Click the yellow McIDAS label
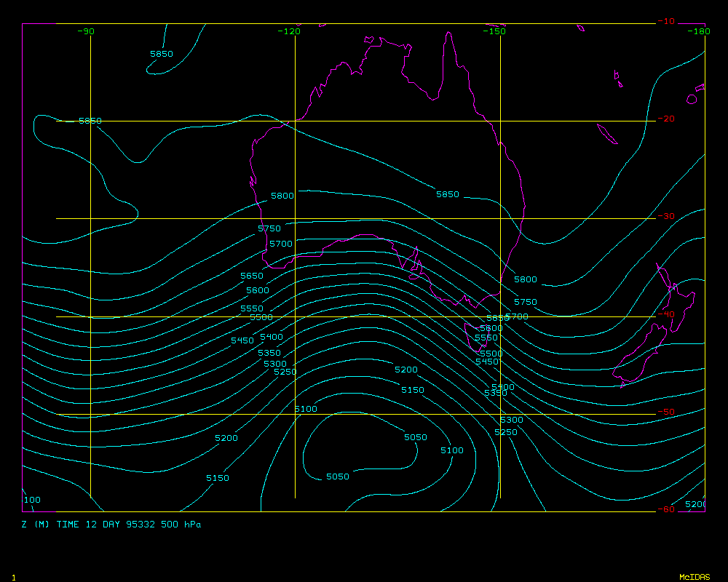 point(694,577)
